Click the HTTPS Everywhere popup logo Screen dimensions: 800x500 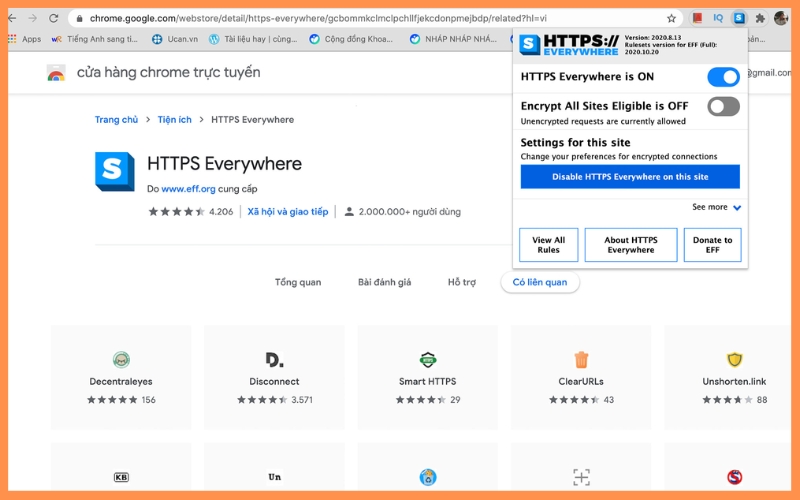(569, 45)
